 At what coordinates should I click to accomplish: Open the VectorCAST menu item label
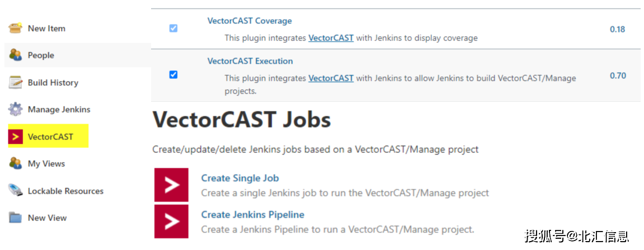(50, 136)
